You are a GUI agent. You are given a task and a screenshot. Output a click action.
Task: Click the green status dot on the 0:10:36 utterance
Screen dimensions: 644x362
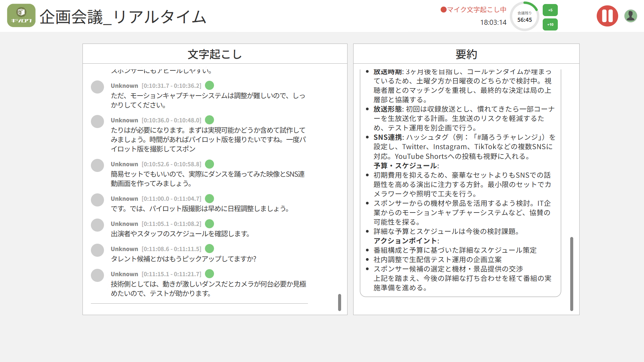pos(209,120)
